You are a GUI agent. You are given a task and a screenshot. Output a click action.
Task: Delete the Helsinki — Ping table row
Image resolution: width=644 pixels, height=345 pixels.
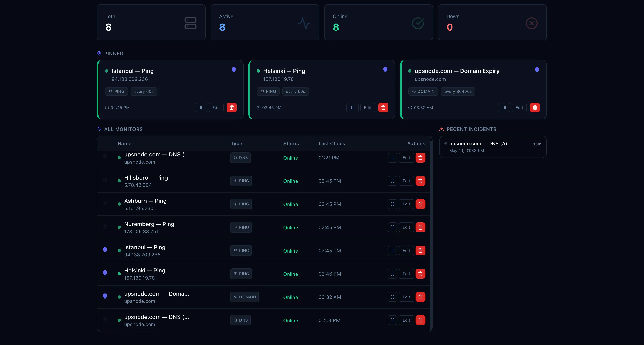[x=420, y=274]
